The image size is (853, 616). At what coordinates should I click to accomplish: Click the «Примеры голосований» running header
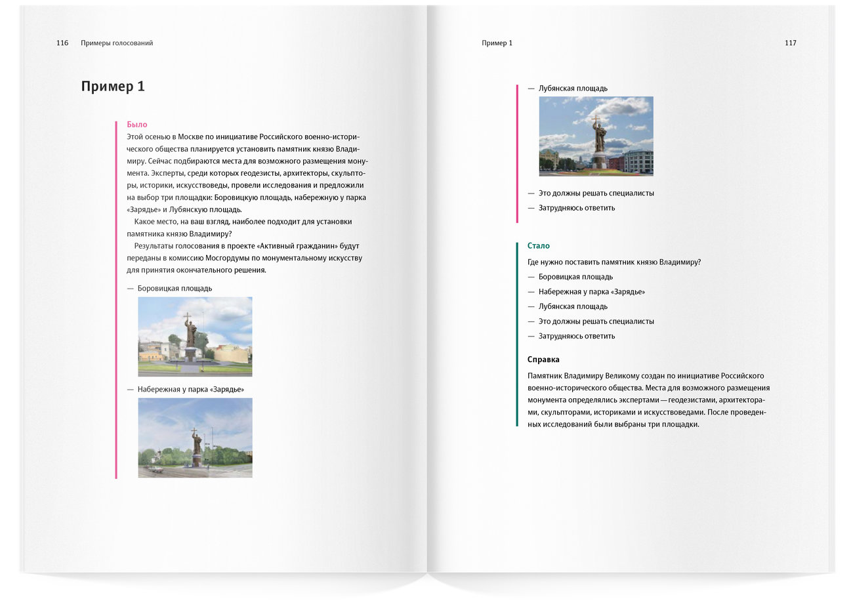[117, 43]
